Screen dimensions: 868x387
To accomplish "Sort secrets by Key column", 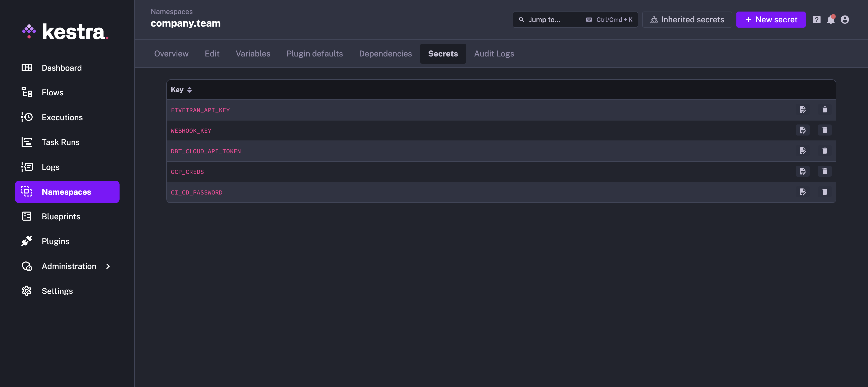I will pos(189,90).
